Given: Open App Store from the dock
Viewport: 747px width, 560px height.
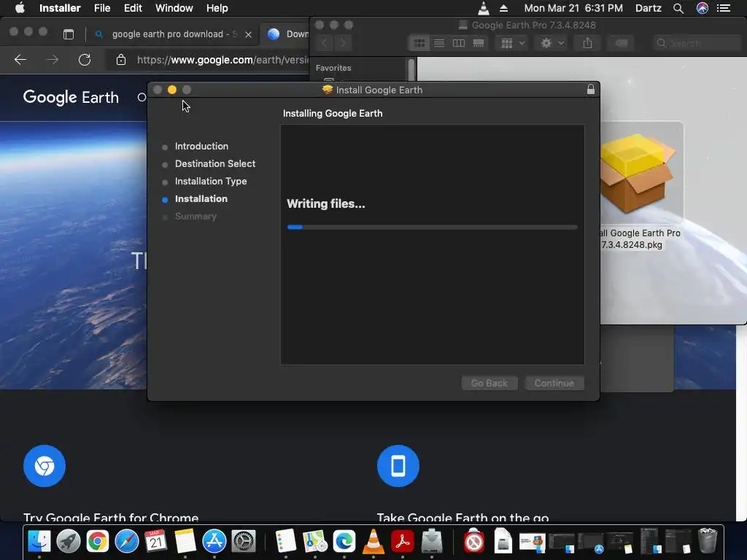Looking at the screenshot, I should coord(214,542).
